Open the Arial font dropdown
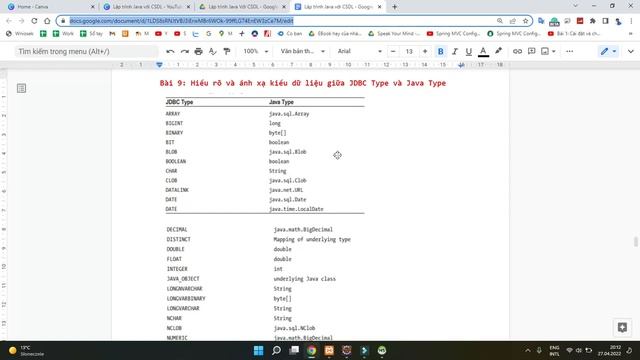Screen dimensions: 640x360 point(359,51)
